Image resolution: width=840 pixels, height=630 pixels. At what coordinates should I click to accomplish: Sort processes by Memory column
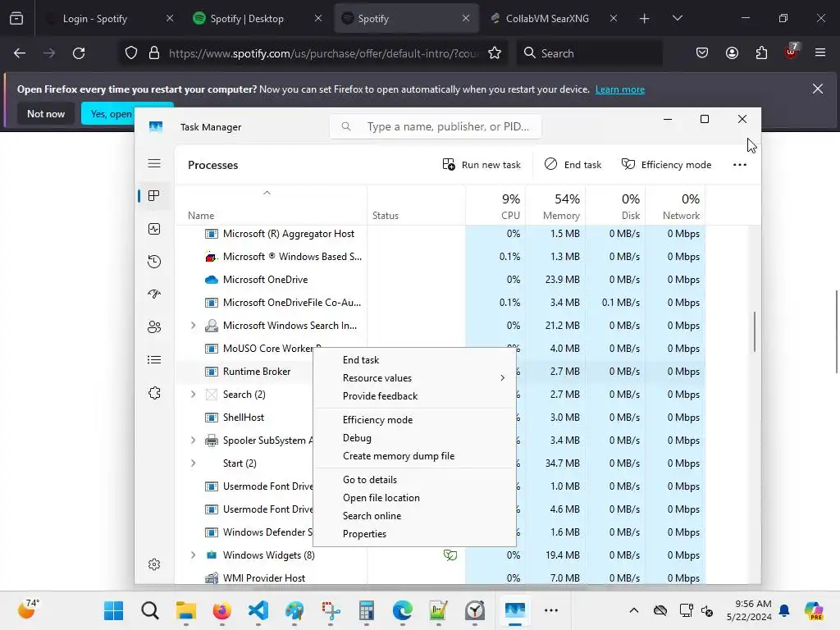(555, 206)
